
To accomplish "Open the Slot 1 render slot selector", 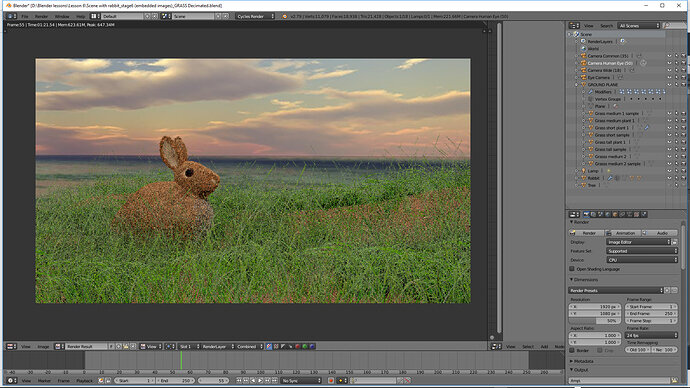I will [189, 347].
